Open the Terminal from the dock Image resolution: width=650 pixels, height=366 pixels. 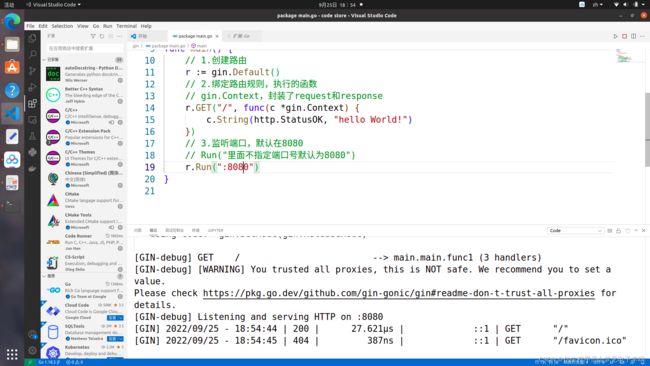(x=12, y=205)
